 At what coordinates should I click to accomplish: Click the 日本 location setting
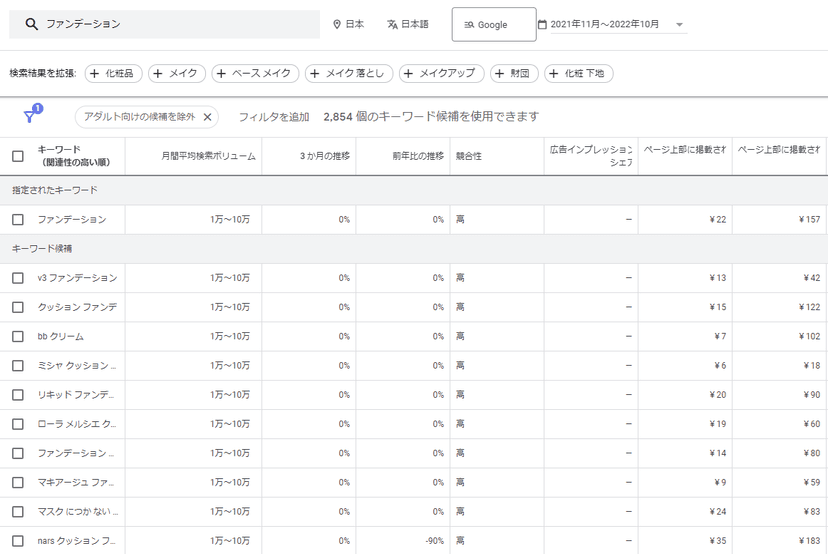(349, 24)
